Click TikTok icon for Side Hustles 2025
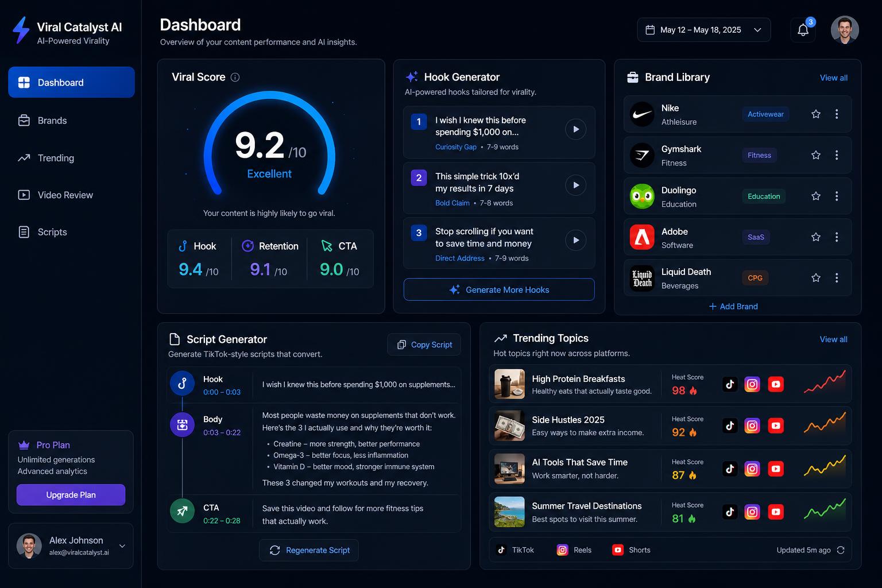The image size is (882, 588). pos(730,425)
